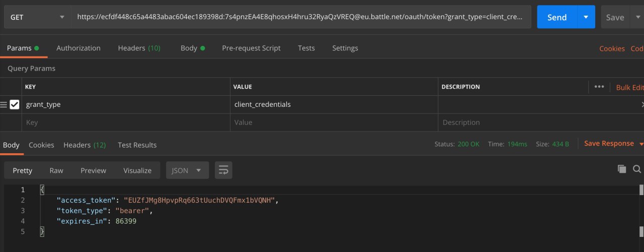Expand the Send button dropdown arrow
Viewport: 644px width, 252px height.
point(586,17)
